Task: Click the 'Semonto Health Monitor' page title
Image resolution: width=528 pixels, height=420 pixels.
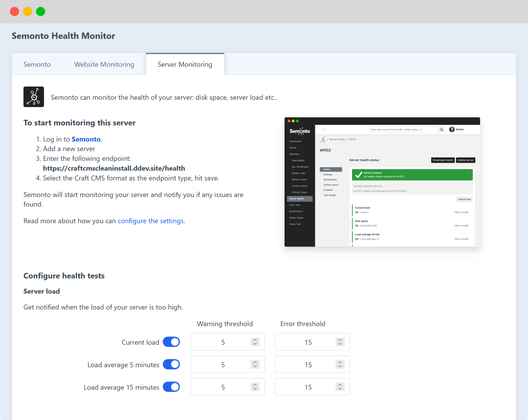Action: click(x=63, y=36)
